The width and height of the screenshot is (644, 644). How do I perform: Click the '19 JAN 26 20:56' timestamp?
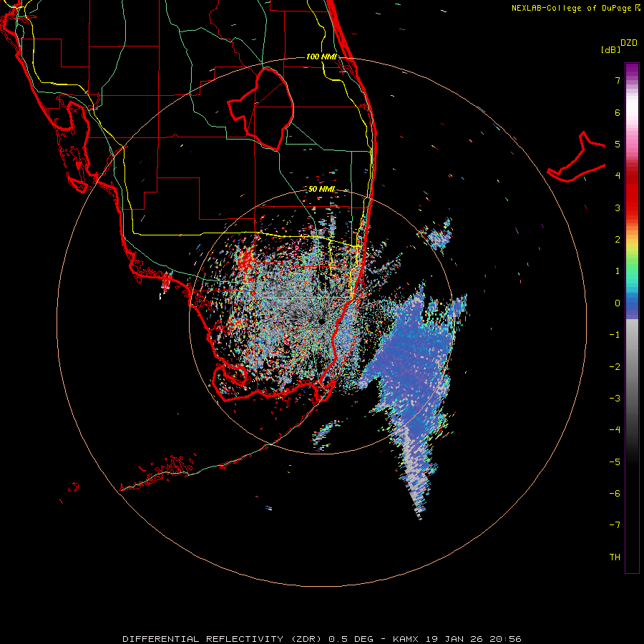(474, 639)
